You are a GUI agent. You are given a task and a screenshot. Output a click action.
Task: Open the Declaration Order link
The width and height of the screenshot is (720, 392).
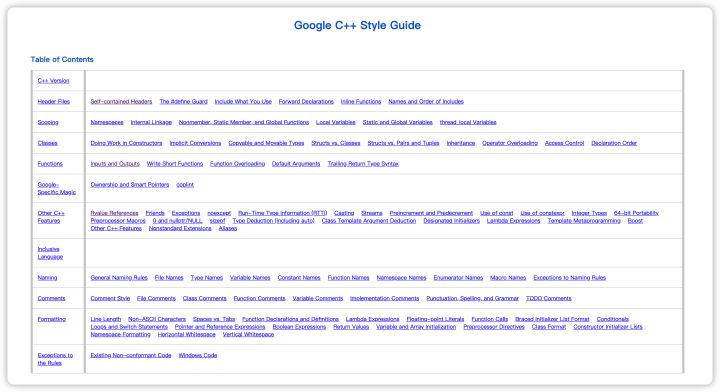[614, 143]
